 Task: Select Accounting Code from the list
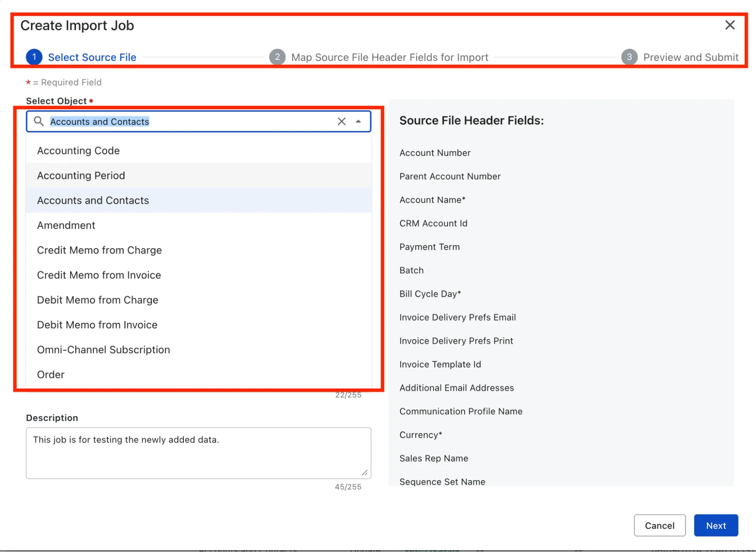199,151
